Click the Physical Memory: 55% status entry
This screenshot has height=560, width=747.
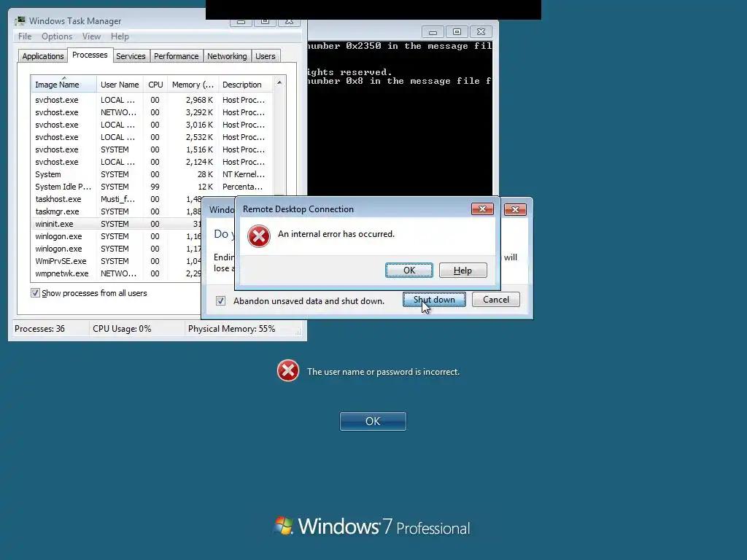[231, 329]
